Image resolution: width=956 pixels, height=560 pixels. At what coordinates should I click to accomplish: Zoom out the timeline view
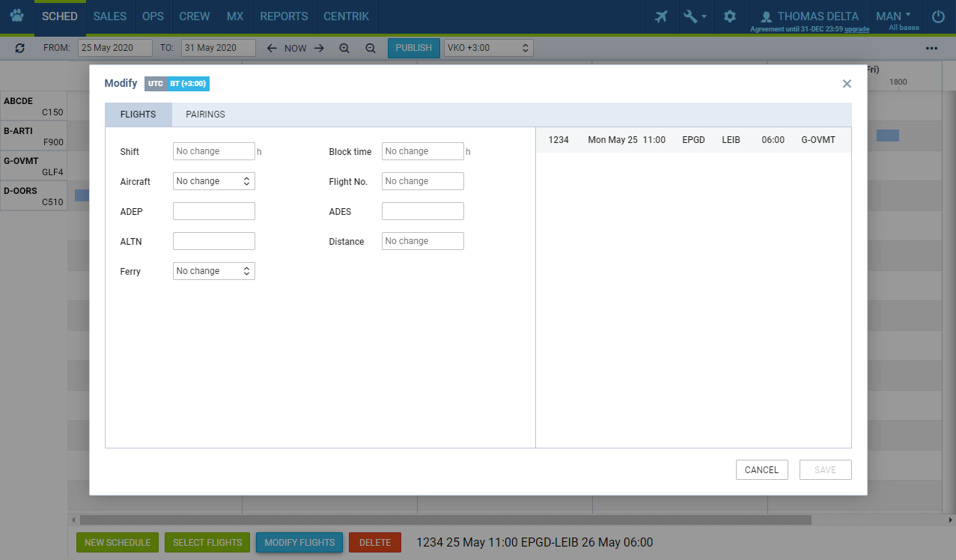click(370, 48)
